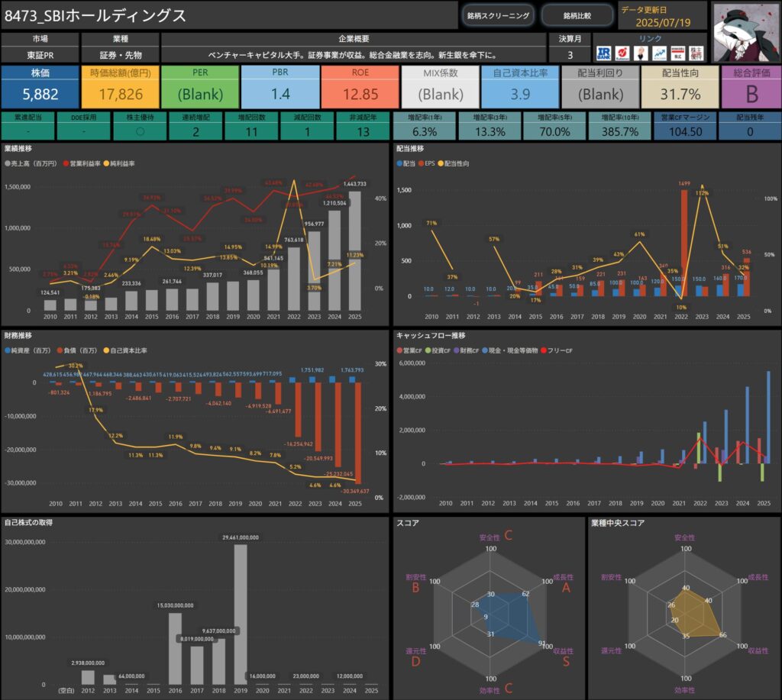
Task: Click the 総合評価 B rating card
Action: click(x=751, y=87)
